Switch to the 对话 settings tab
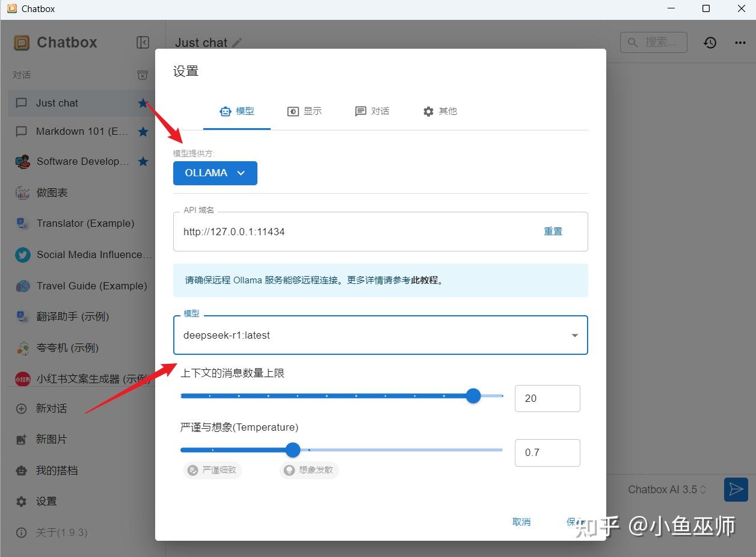756x557 pixels. [x=372, y=111]
